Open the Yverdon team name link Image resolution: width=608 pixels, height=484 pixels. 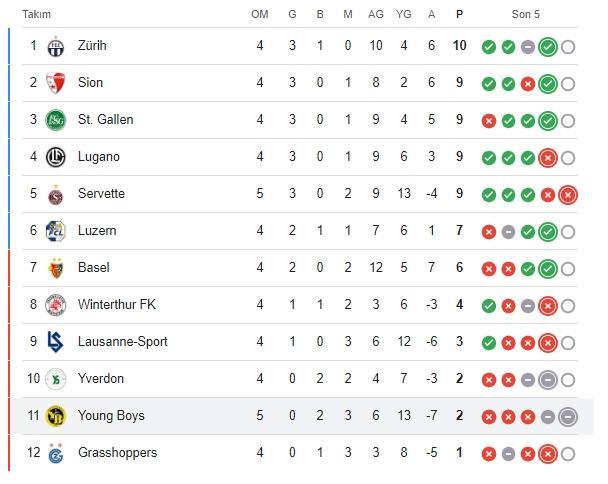[x=101, y=378]
